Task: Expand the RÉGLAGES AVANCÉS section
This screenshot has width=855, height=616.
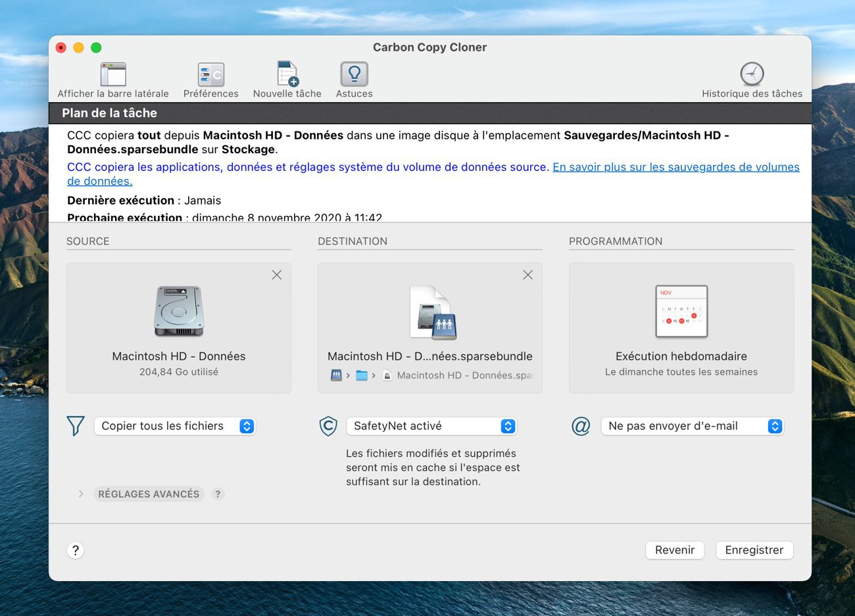Action: (x=148, y=494)
